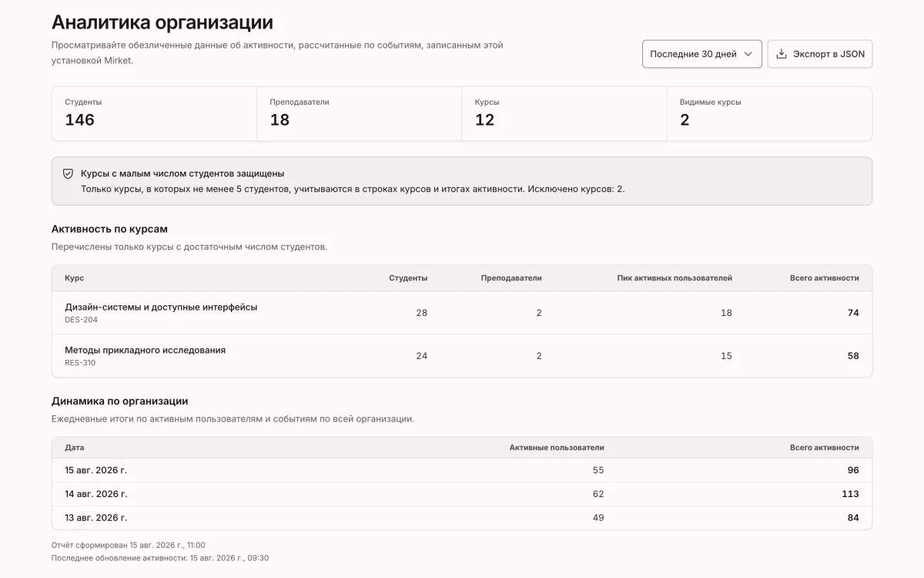Click the "Активные пользователи" column header
Viewport: 924px width, 578px height.
click(x=557, y=447)
